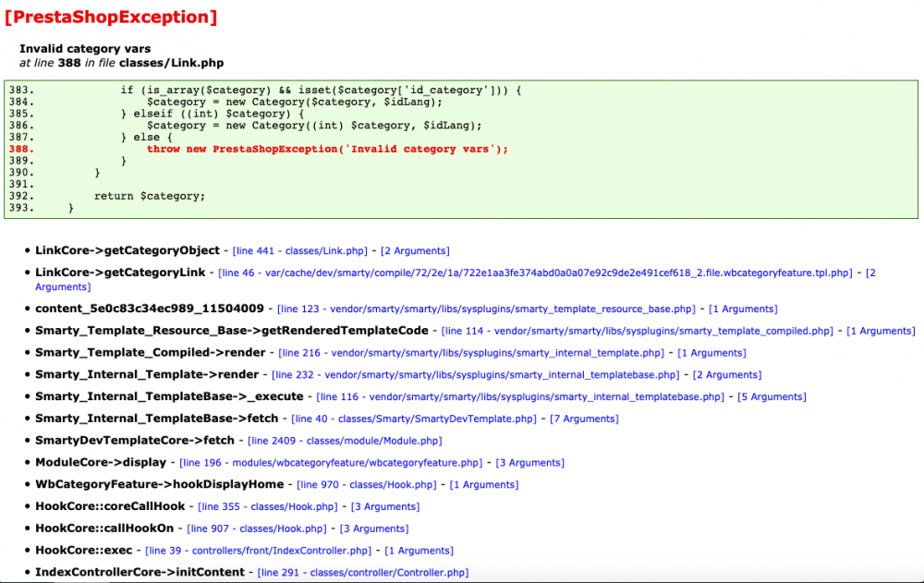Screen dimensions: 924x583
Task: Open line 196 wbcategoryfeature.php link
Action: (331, 463)
